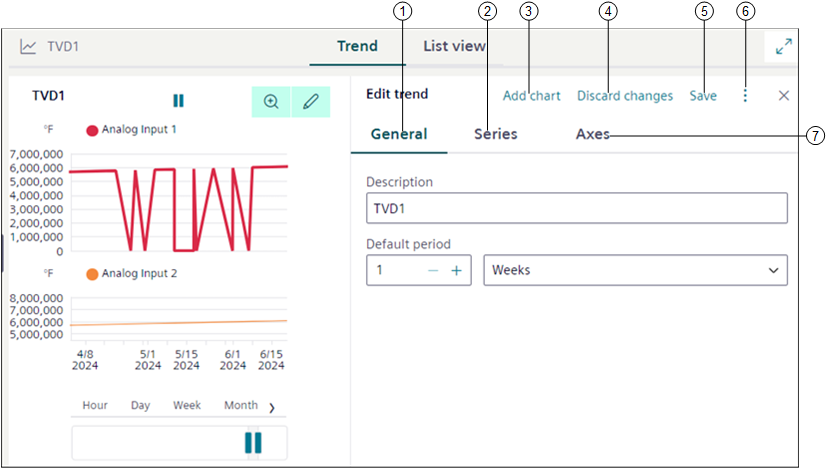Open the three-dot more options menu
The width and height of the screenshot is (827, 469).
coord(745,96)
